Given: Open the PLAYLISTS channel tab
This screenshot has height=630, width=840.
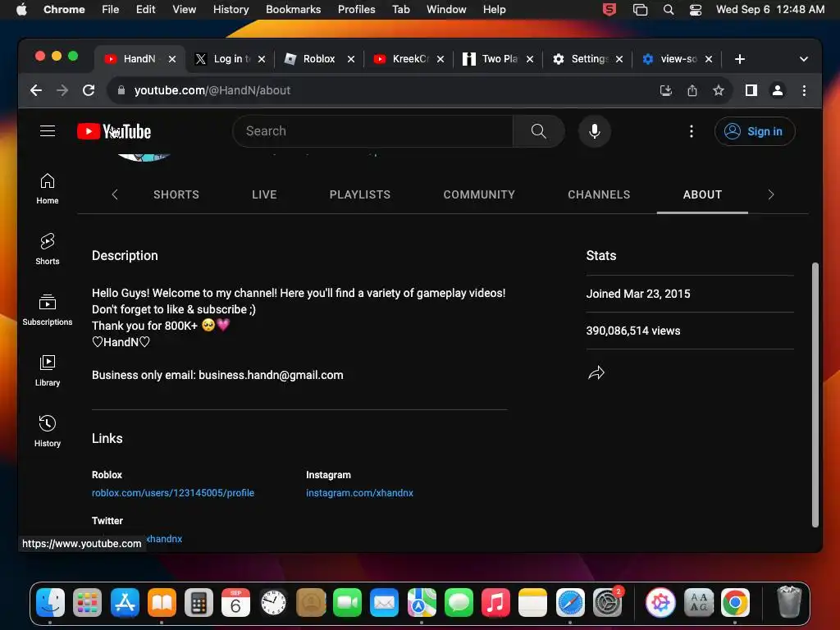Looking at the screenshot, I should (360, 194).
